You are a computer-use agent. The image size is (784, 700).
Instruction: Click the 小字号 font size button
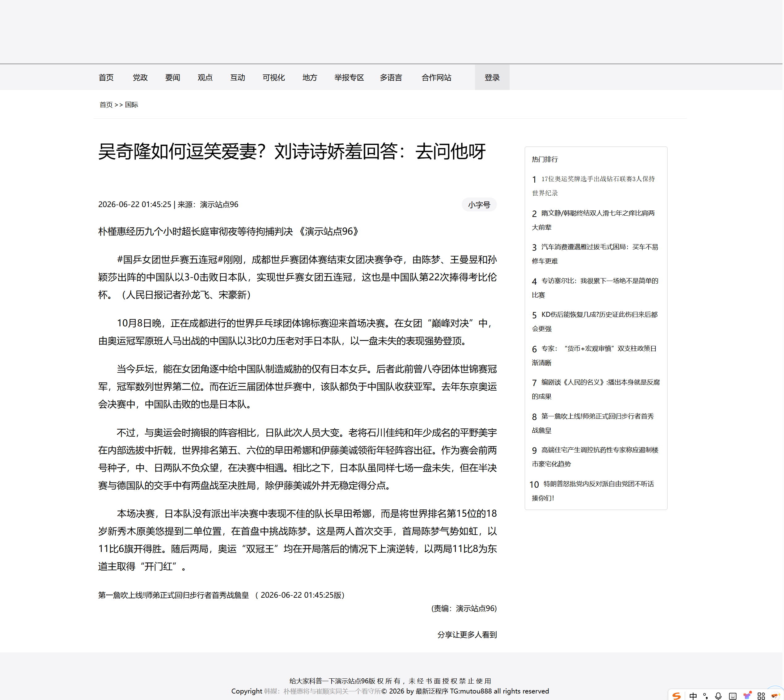[479, 205]
